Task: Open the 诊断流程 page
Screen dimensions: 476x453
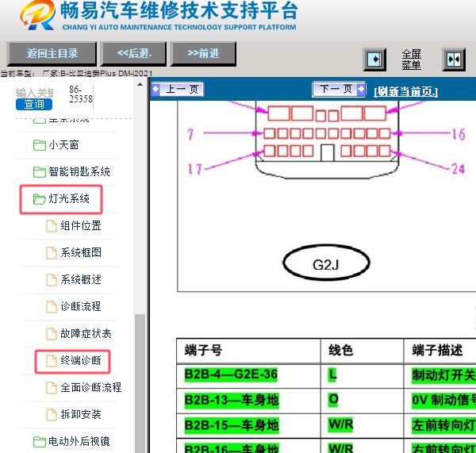Action: point(81,306)
